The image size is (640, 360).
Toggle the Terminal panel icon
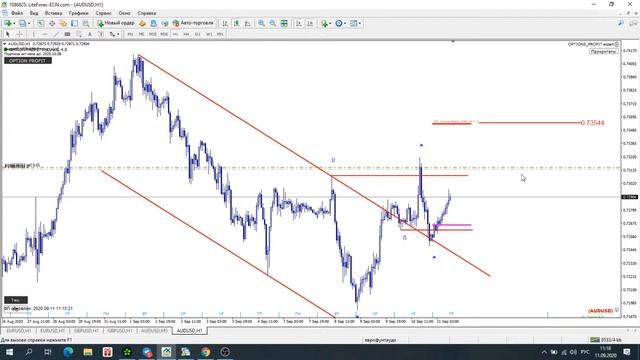pyautogui.click(x=74, y=23)
